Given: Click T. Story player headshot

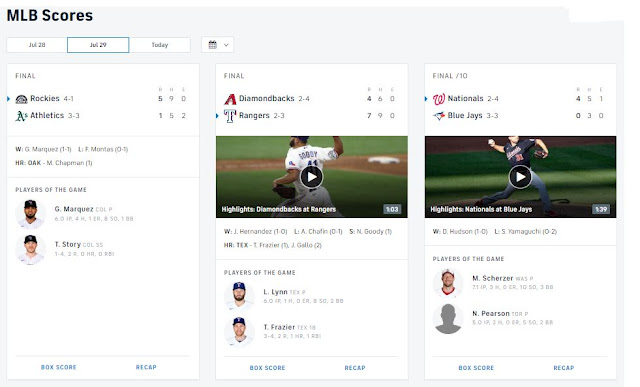Looking at the screenshot, I should tap(30, 249).
